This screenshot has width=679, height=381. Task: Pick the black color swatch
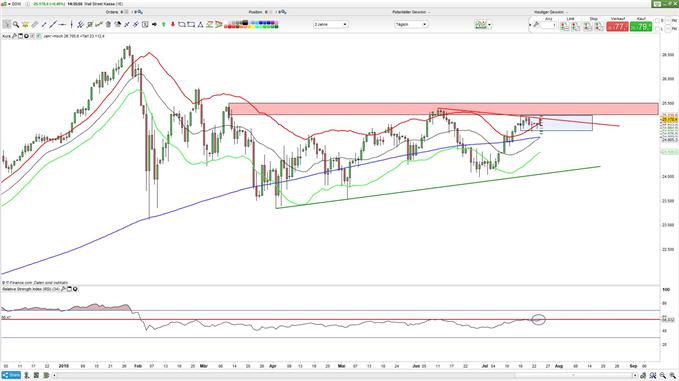(245, 22)
